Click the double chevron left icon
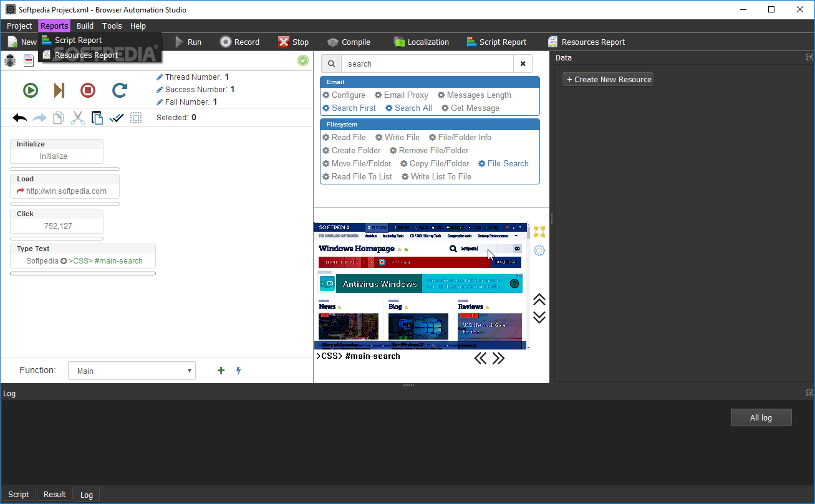Viewport: 815px width, 504px height. coord(480,358)
